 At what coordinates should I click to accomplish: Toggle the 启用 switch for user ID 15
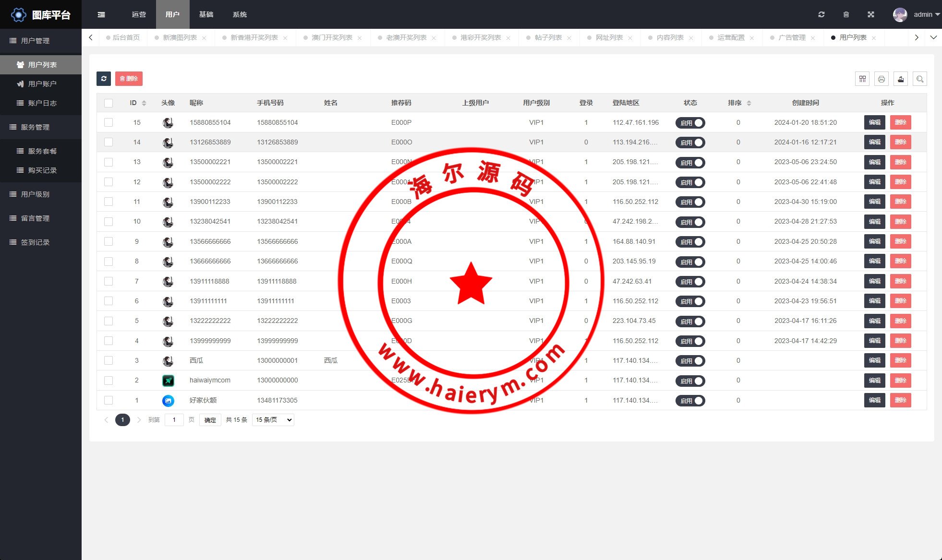point(690,123)
